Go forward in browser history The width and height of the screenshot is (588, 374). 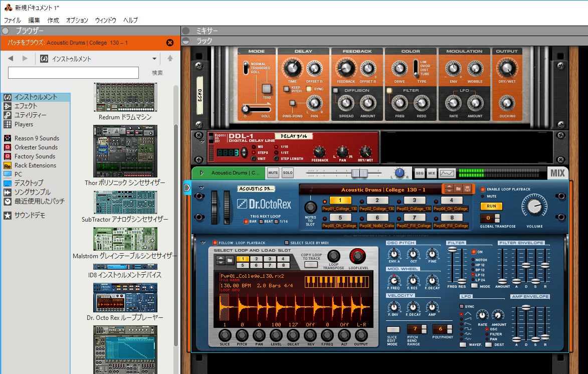25,59
